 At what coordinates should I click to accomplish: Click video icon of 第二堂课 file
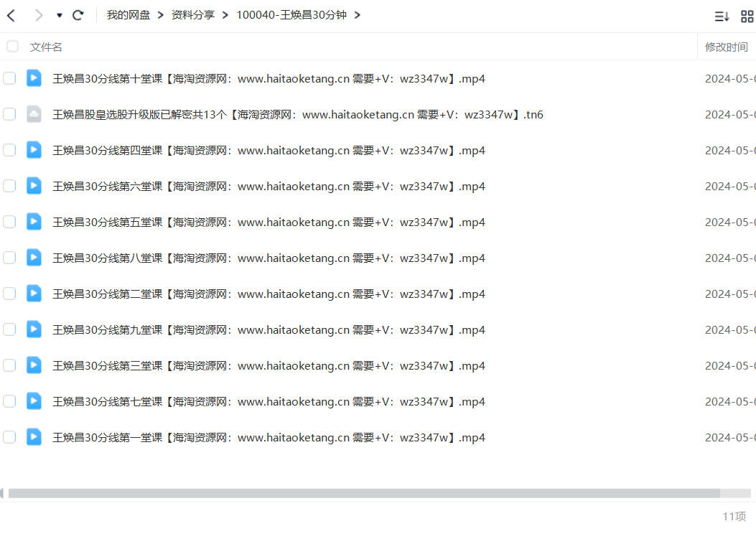pos(34,294)
